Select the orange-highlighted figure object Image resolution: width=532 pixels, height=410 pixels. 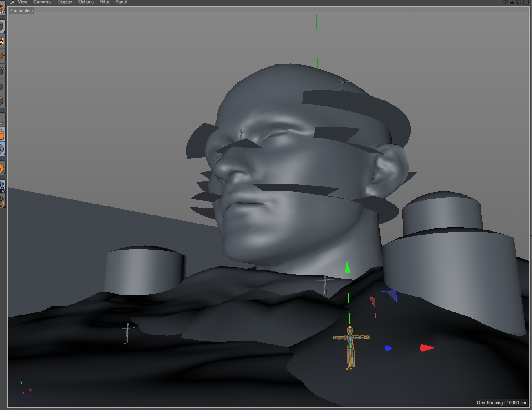coord(350,348)
